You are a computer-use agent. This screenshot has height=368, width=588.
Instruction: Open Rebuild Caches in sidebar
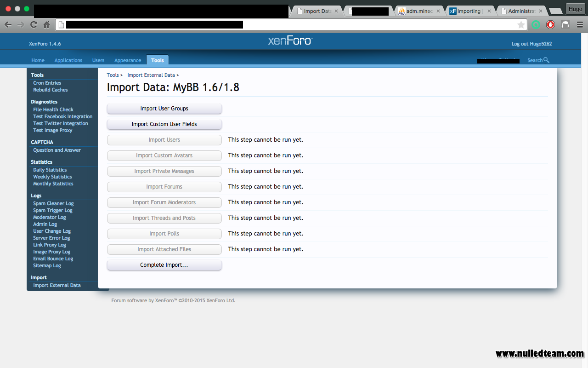(50, 90)
